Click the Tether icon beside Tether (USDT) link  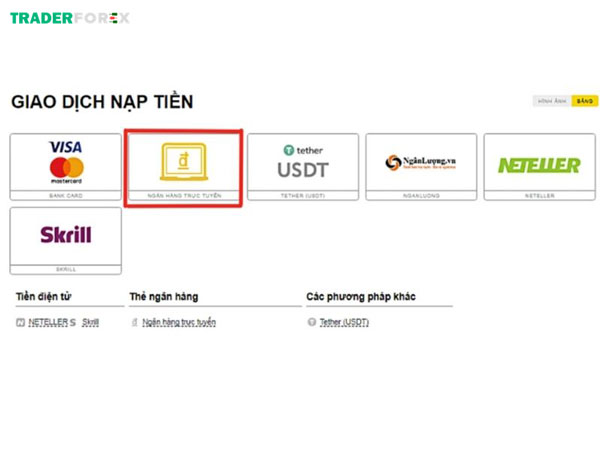312,322
